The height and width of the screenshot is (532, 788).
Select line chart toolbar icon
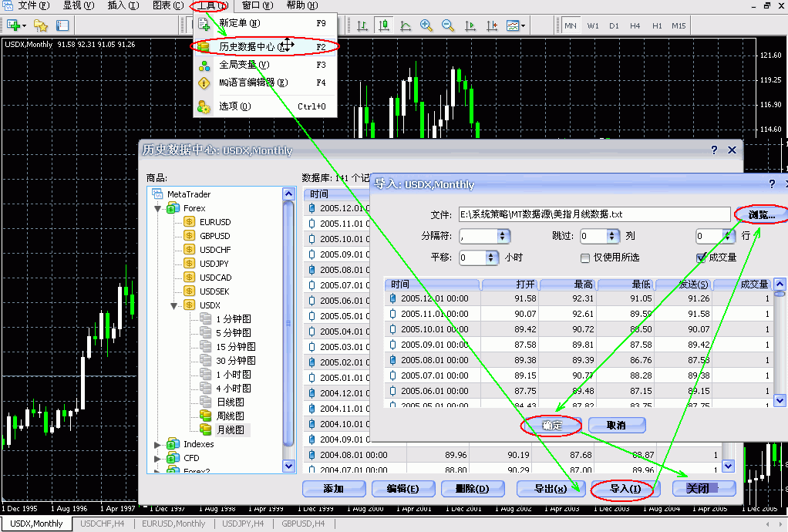(405, 25)
